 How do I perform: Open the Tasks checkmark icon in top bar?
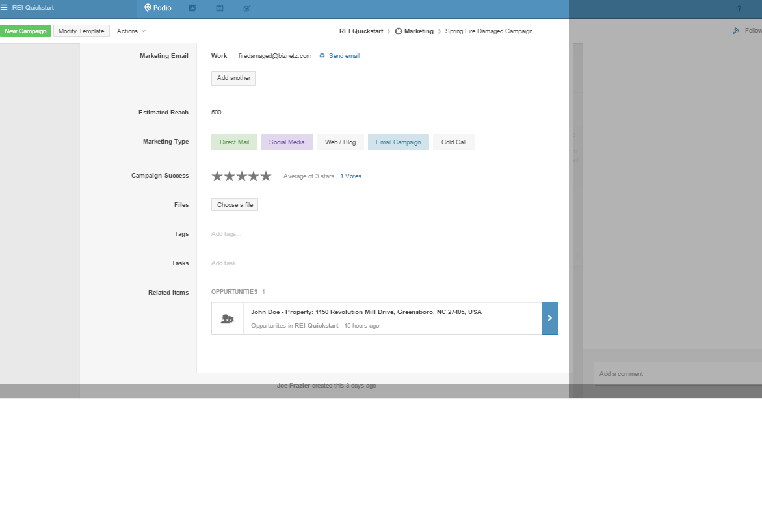[x=247, y=8]
